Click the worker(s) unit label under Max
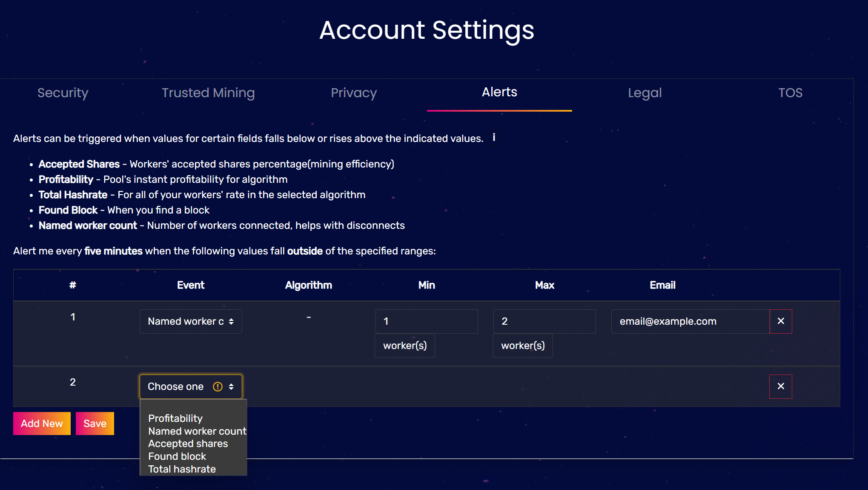 coord(523,346)
